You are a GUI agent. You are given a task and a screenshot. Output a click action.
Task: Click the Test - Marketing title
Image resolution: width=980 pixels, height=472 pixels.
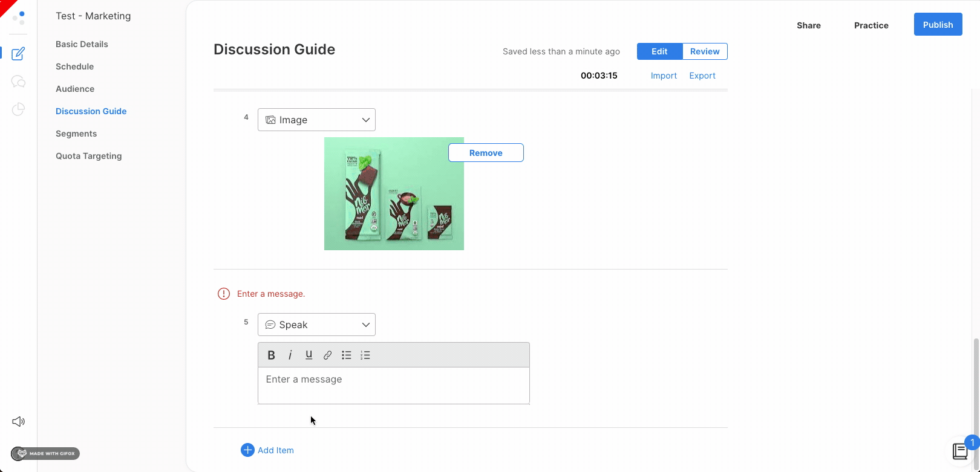point(93,16)
